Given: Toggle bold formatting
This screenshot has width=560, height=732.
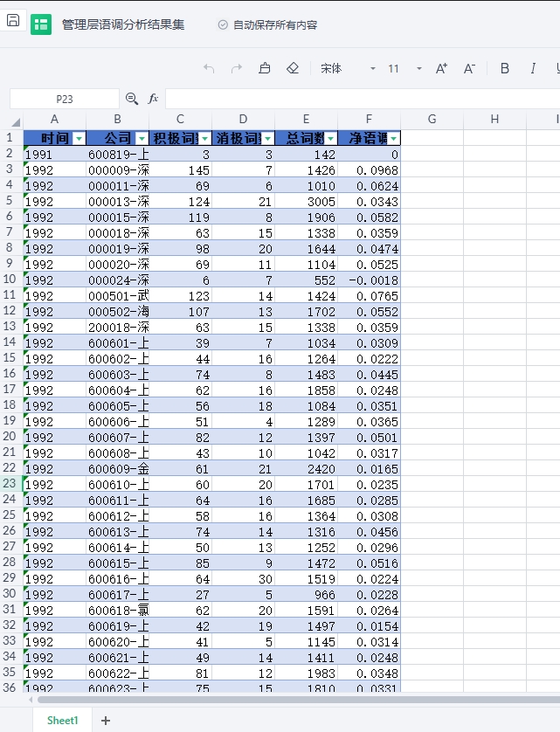Looking at the screenshot, I should [505, 69].
